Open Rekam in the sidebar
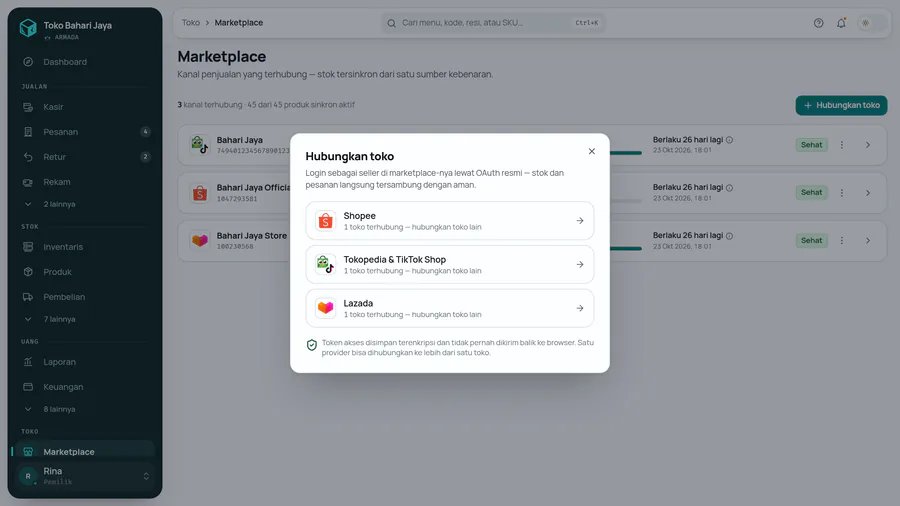The image size is (900, 506). 85,182
